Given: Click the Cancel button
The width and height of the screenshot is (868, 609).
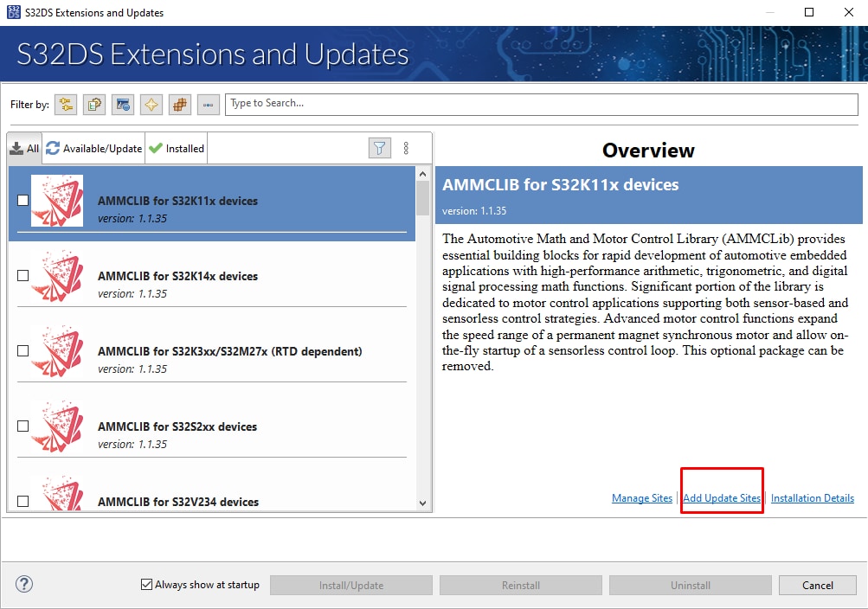Looking at the screenshot, I should coord(816,584).
